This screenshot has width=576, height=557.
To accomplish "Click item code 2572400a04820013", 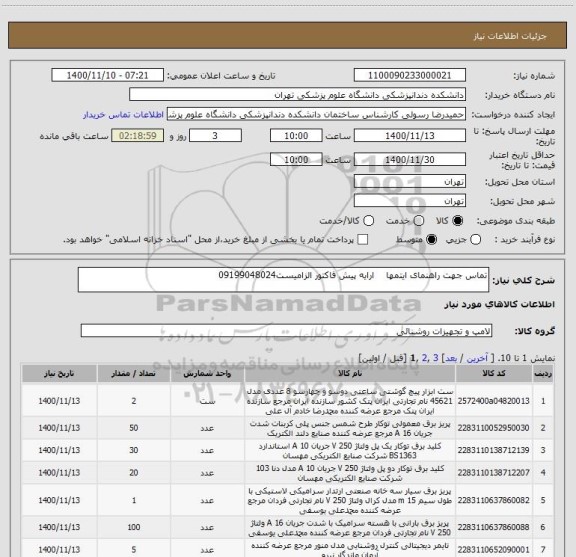I will point(494,401).
